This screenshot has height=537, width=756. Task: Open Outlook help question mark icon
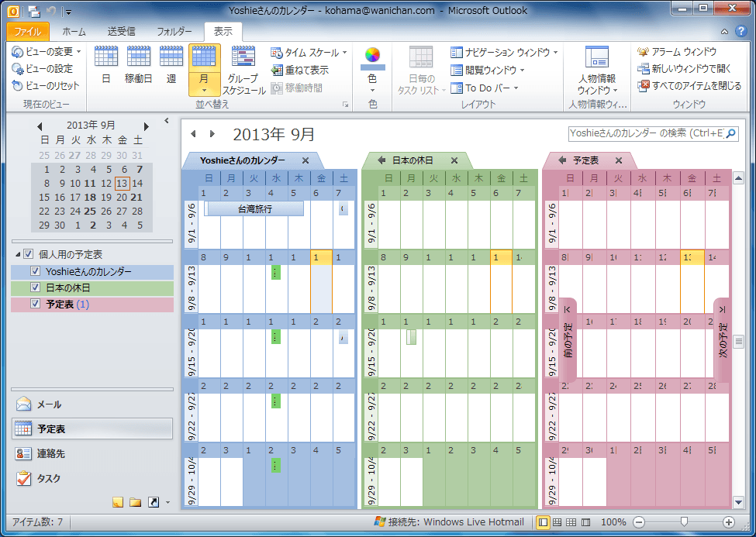pos(741,31)
